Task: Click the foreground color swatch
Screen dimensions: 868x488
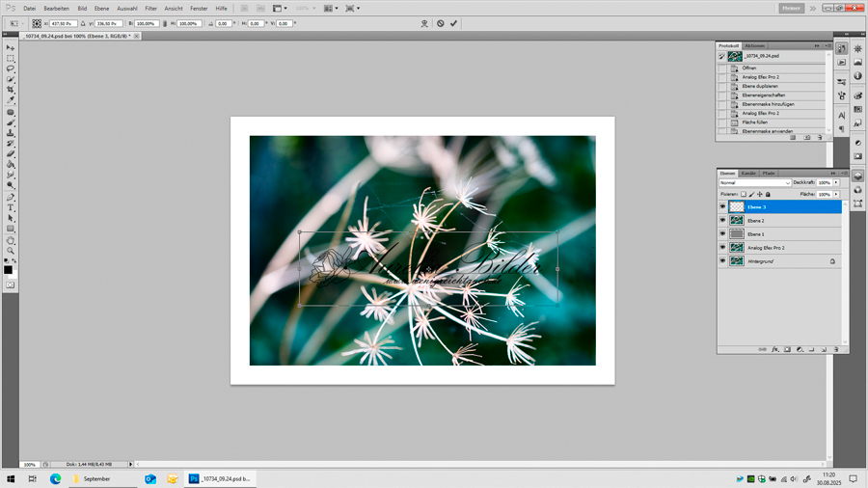Action: (8, 269)
